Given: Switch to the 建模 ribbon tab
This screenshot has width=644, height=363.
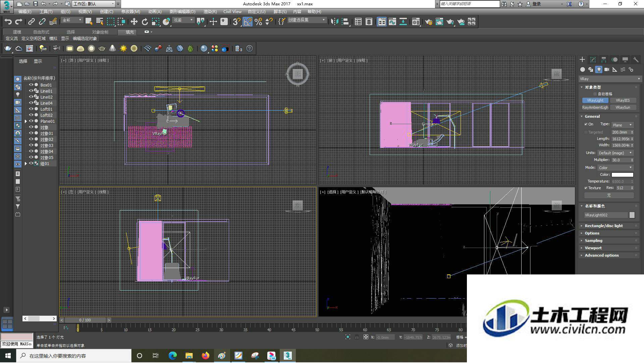Looking at the screenshot, I should point(17,32).
